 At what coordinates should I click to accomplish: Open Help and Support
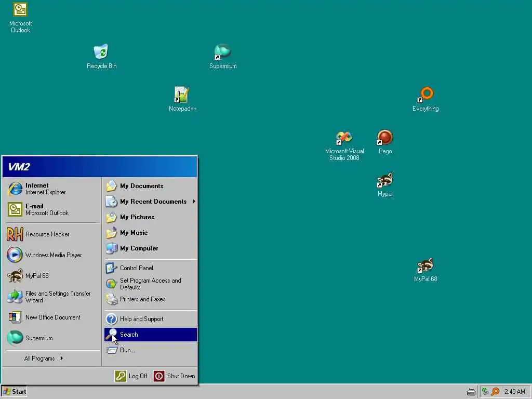point(151,319)
